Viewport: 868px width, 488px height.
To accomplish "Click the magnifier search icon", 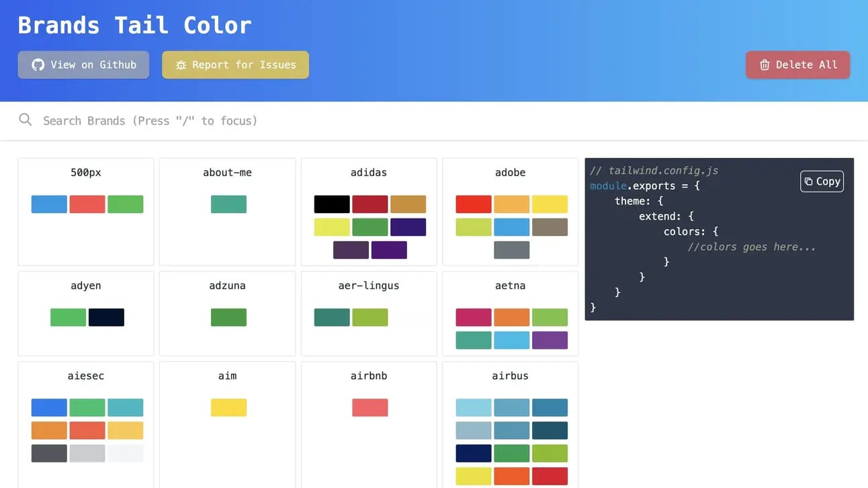I will [x=25, y=120].
